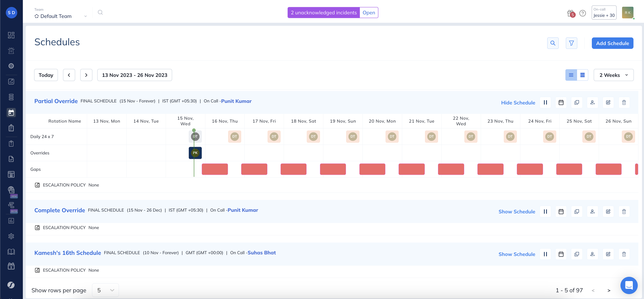Click the first red gap block
Image resolution: width=644 pixels, height=299 pixels.
tap(215, 169)
